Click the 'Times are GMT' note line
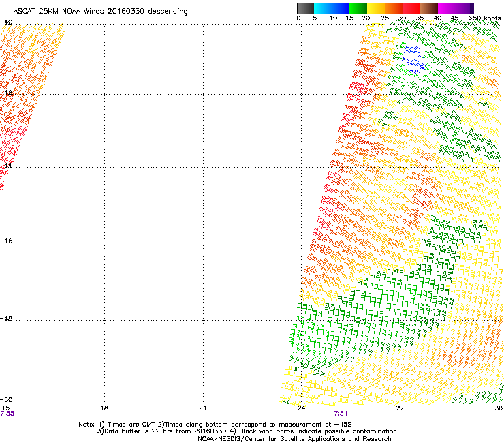 (215, 425)
